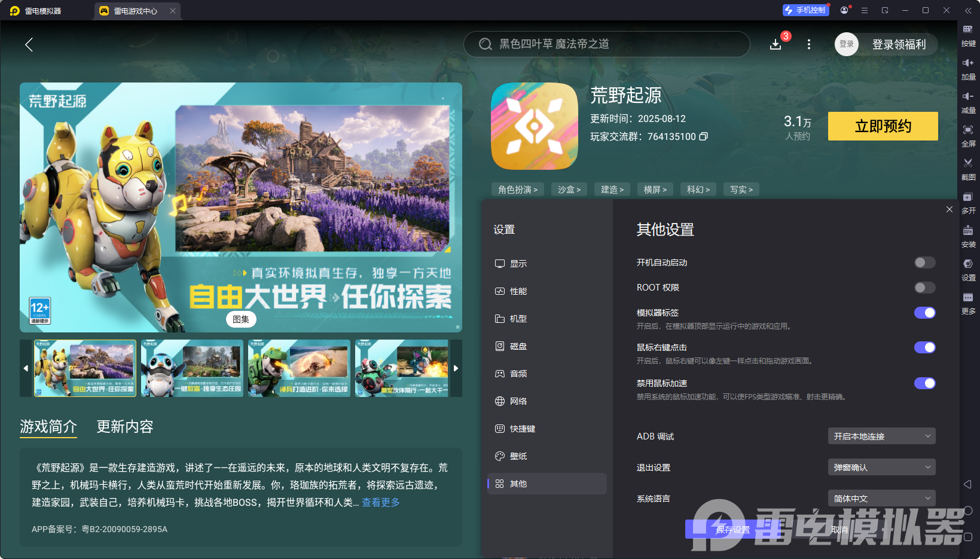Select the 音频 settings section
This screenshot has width=980, height=559.
[518, 373]
